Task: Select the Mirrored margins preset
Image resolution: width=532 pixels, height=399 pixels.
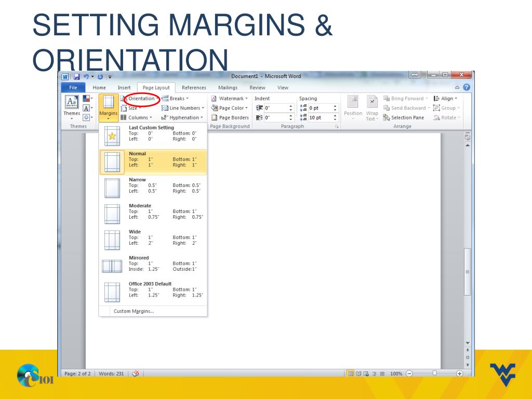Action: 153,267
